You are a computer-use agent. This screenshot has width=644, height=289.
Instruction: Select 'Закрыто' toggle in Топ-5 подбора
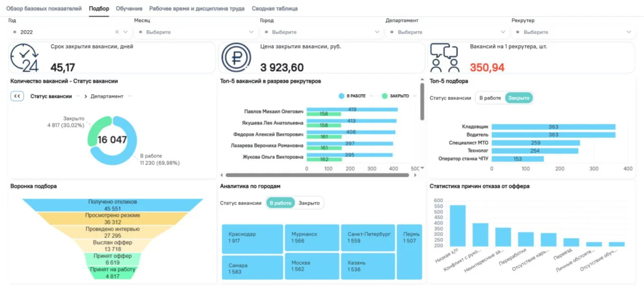[519, 98]
